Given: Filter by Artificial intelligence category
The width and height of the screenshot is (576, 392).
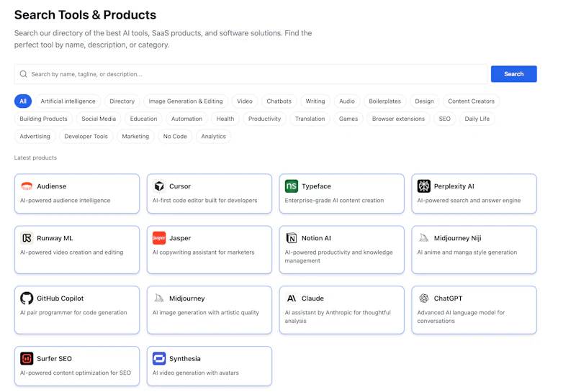Looking at the screenshot, I should pos(68,101).
